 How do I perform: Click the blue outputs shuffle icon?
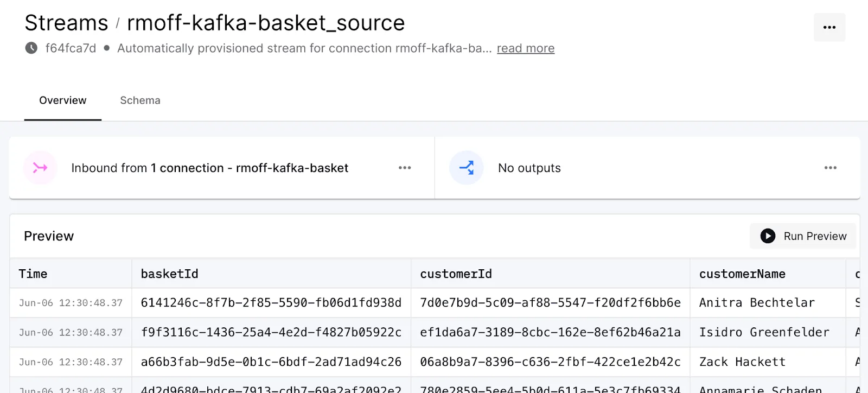[466, 168]
